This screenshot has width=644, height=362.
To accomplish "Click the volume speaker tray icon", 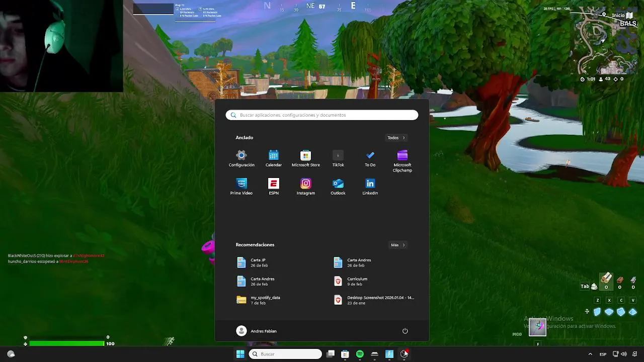I will (624, 354).
